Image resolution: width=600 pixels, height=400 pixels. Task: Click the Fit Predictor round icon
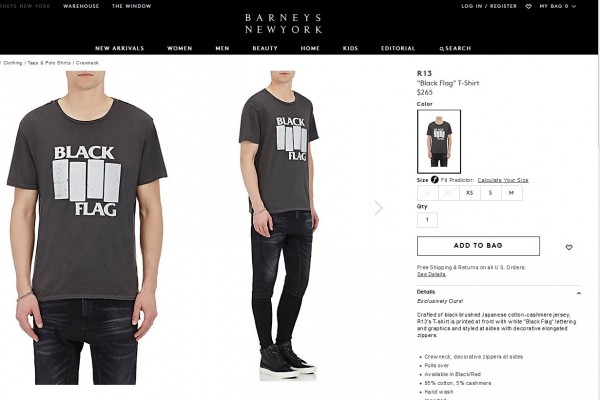[x=434, y=180]
